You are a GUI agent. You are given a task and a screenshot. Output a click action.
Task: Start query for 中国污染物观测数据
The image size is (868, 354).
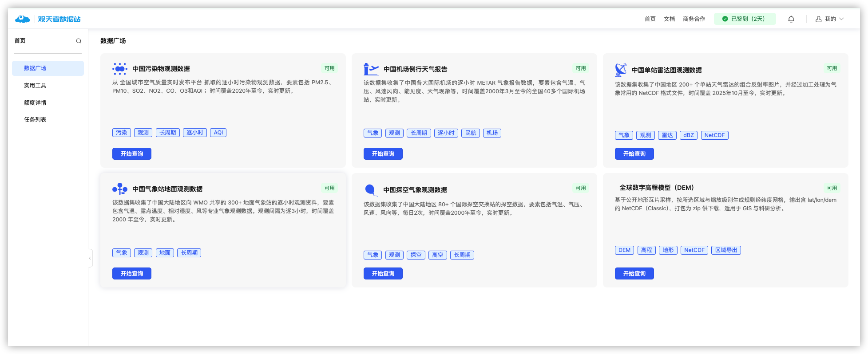point(132,154)
